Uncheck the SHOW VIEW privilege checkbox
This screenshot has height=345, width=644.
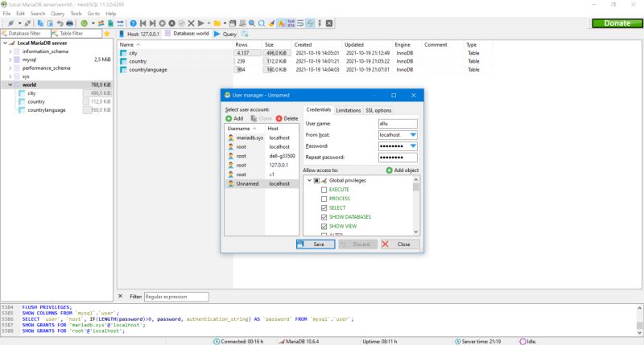point(324,227)
